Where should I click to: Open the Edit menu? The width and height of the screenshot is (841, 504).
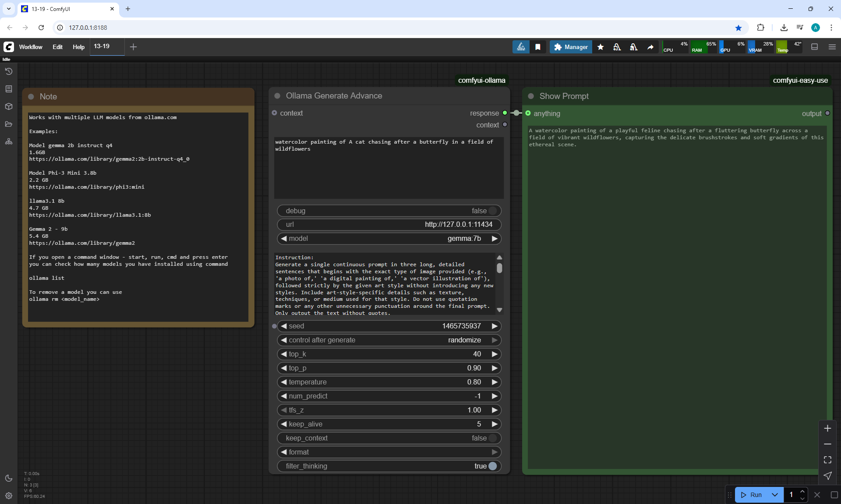[x=57, y=47]
